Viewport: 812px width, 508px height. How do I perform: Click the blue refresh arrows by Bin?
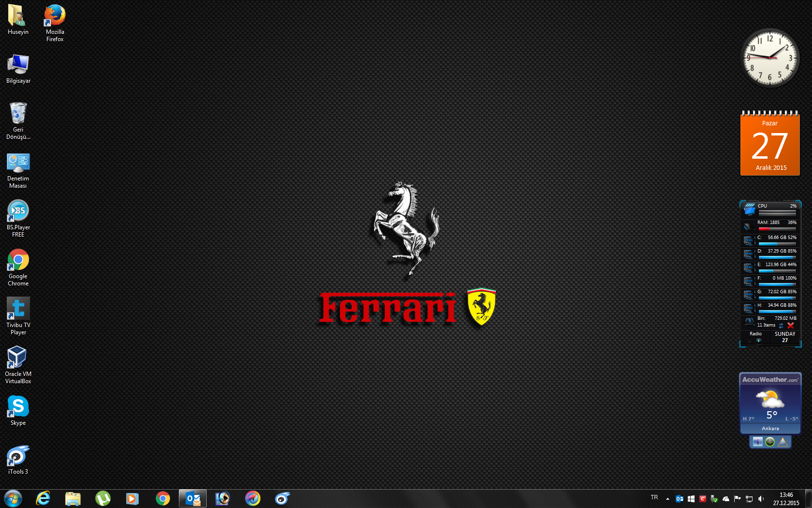coord(781,326)
